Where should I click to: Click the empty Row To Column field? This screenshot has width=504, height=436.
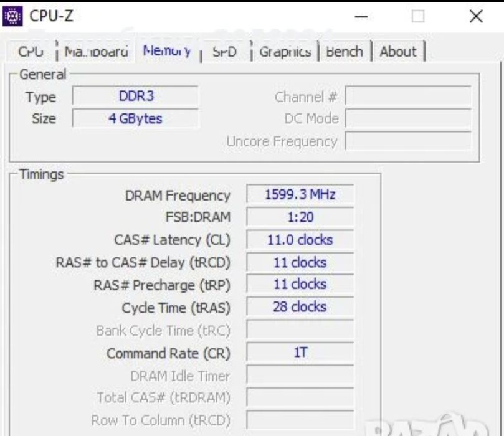point(300,420)
